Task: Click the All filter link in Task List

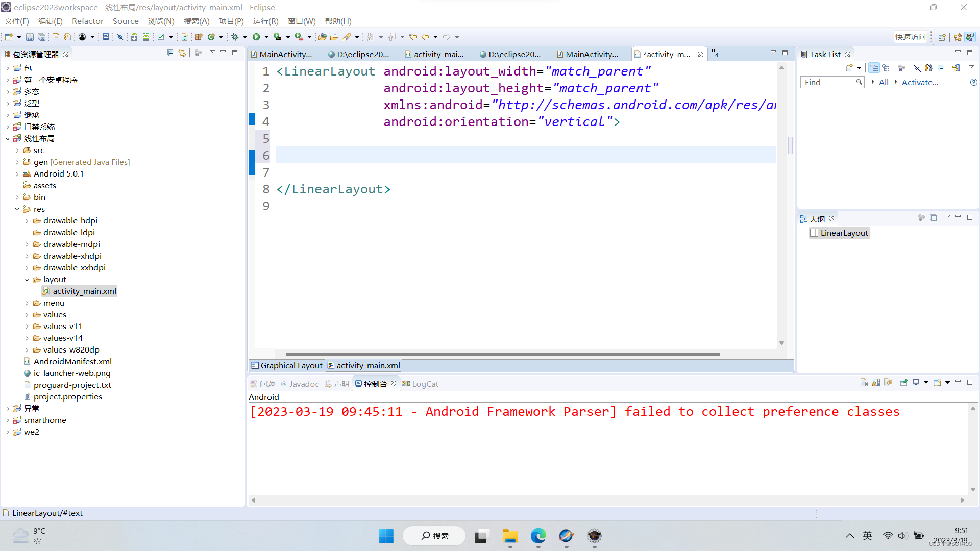Action: pos(884,82)
